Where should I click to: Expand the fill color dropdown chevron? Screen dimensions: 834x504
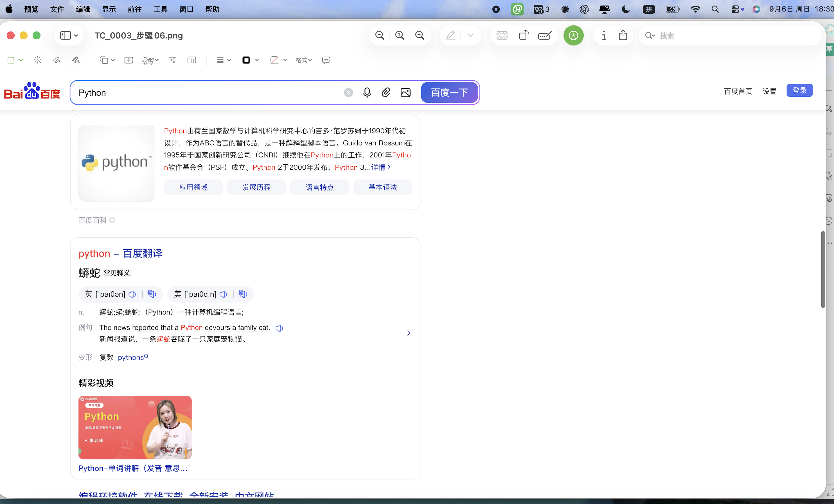285,60
